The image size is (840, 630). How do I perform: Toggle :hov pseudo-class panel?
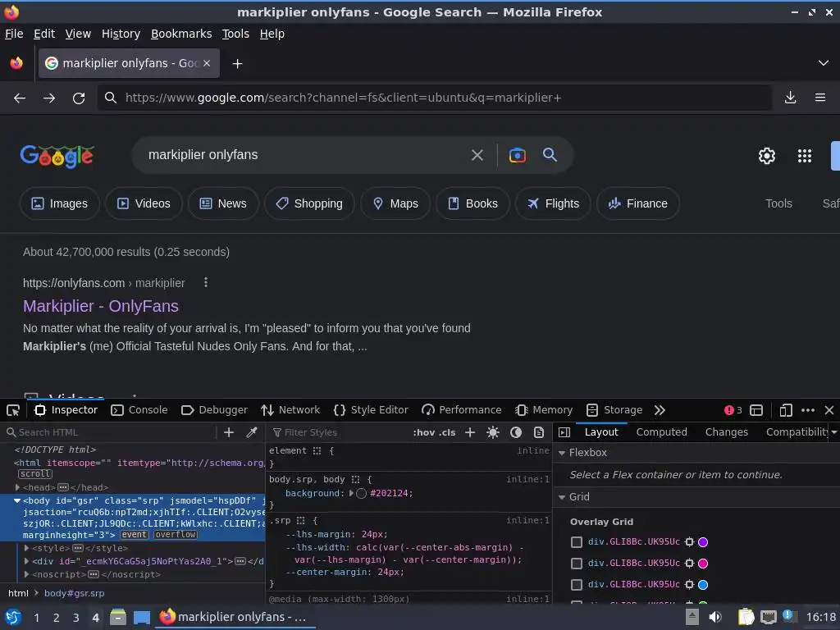pyautogui.click(x=424, y=432)
